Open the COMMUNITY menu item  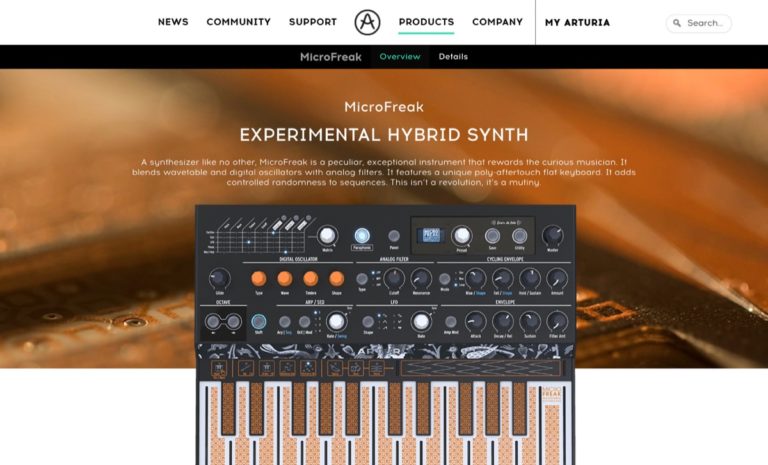tap(239, 22)
